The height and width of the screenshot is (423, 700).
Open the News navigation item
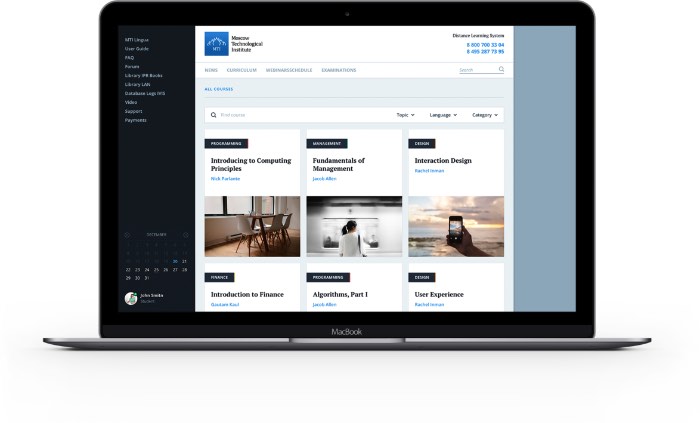coord(211,70)
